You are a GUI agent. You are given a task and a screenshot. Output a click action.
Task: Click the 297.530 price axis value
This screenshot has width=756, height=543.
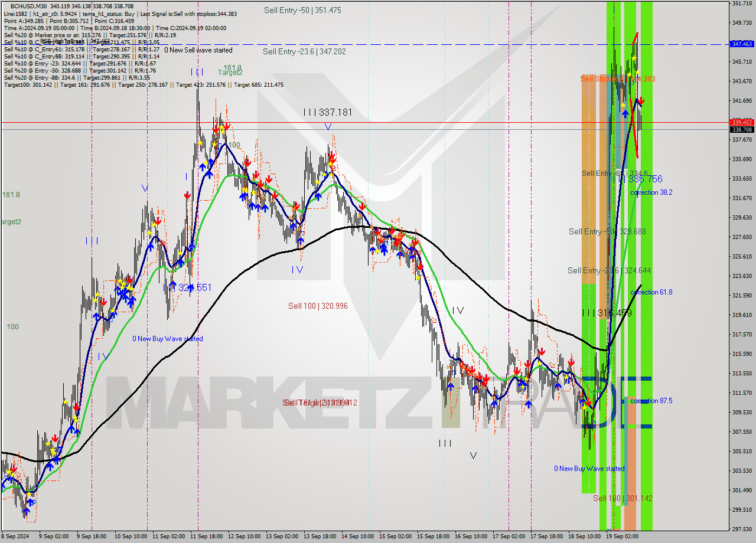tap(741, 529)
